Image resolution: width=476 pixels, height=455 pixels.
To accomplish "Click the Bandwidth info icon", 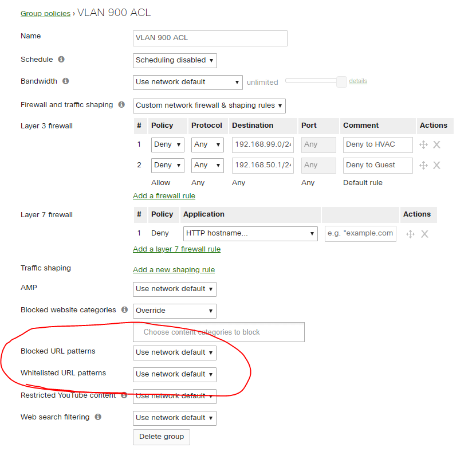I will (66, 81).
